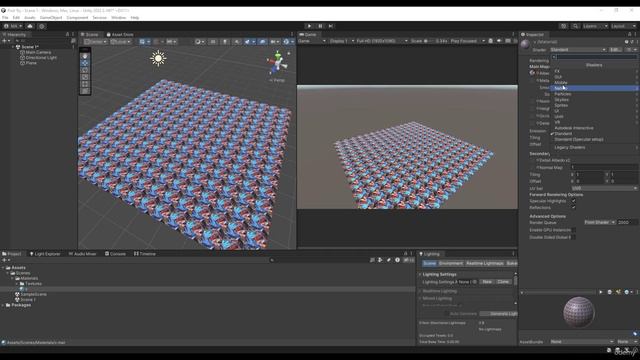Screen dimensions: 640x360
Task: Toggle the Reflections checkbox
Action: [573, 208]
